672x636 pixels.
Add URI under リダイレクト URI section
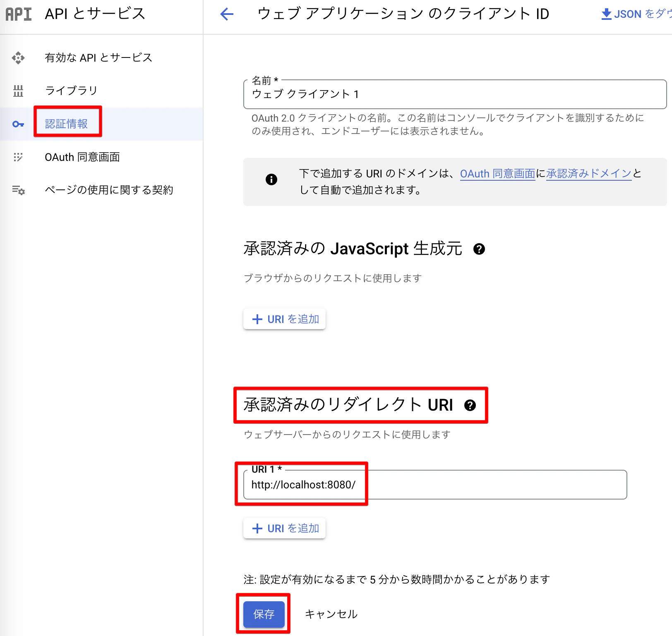[x=285, y=528]
